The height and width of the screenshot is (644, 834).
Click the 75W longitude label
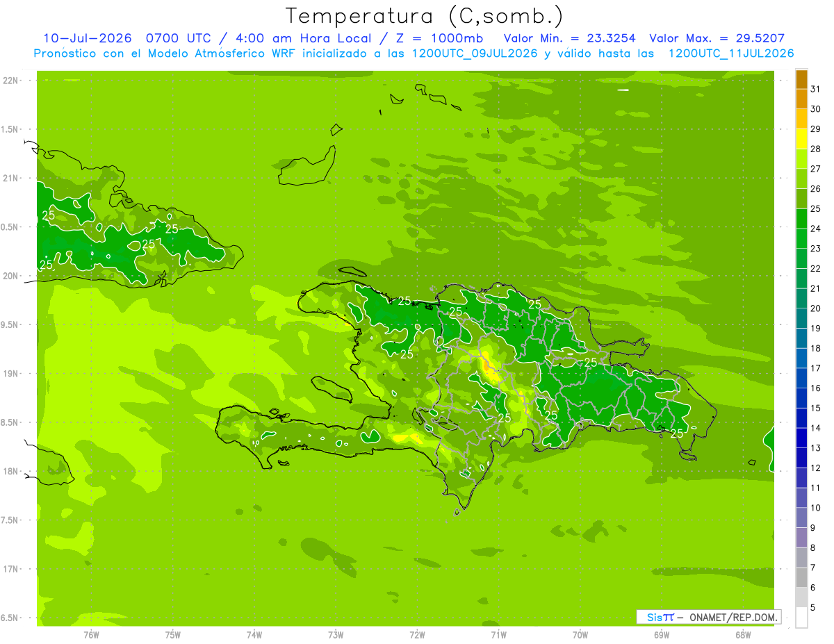(173, 635)
